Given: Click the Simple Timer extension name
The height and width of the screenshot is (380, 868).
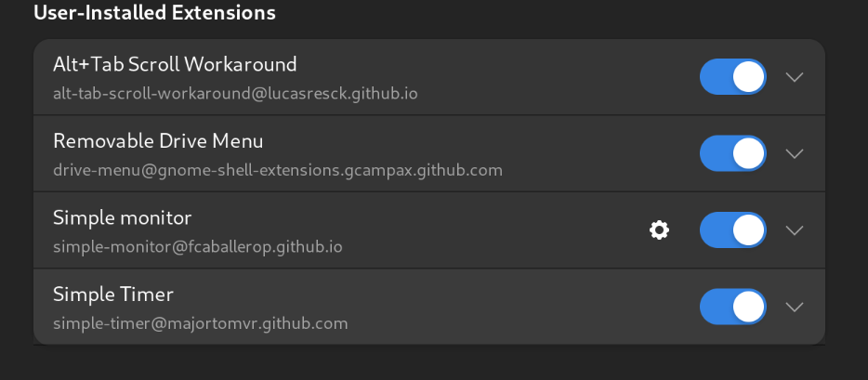Looking at the screenshot, I should click(x=113, y=295).
